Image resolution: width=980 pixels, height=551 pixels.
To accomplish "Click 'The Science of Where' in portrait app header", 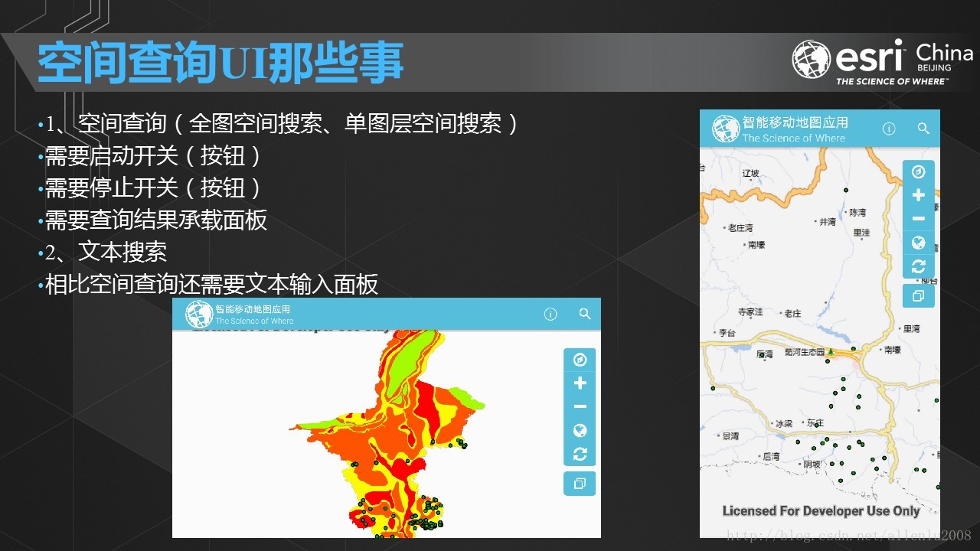I will click(x=794, y=139).
